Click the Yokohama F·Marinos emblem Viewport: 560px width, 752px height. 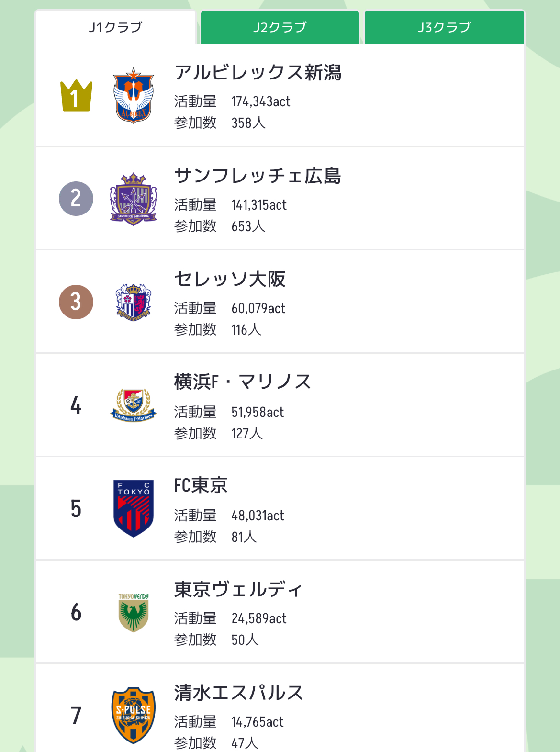[x=134, y=405]
